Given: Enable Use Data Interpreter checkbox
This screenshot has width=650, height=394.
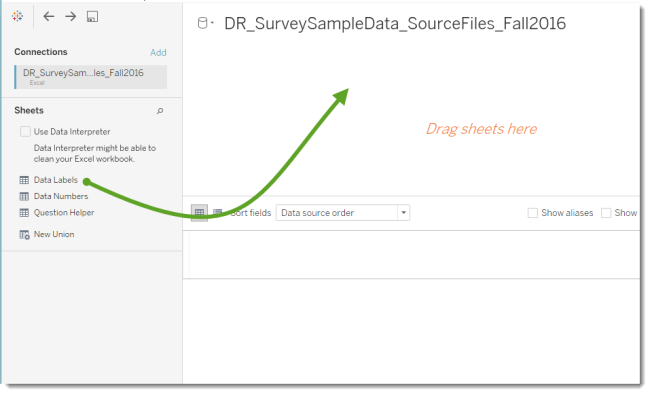Looking at the screenshot, I should pos(25,132).
